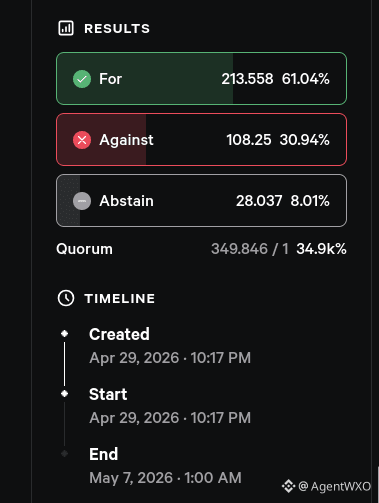
Task: Open the @AgentWXO watermark handle
Action: 334,487
